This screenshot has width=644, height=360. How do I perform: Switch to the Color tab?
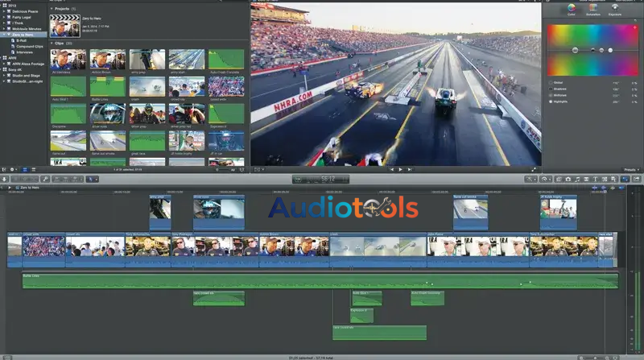(572, 10)
